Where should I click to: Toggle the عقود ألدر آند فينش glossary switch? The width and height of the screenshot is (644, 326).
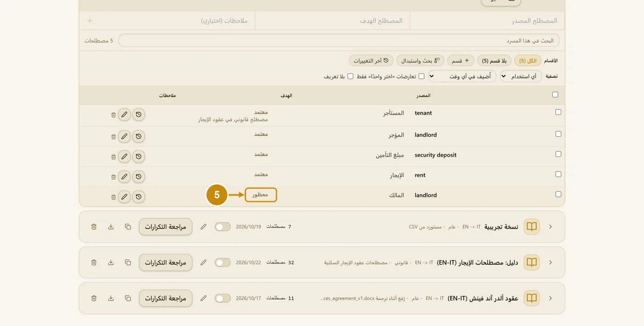click(223, 298)
